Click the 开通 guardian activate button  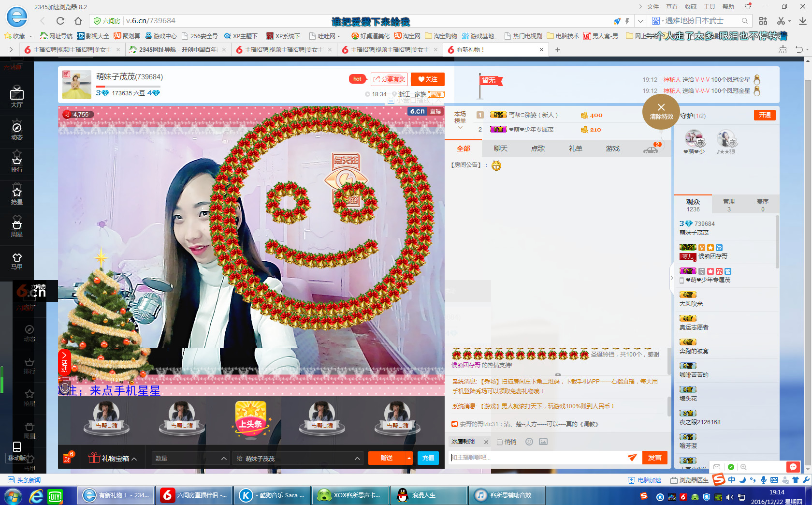[x=765, y=115]
